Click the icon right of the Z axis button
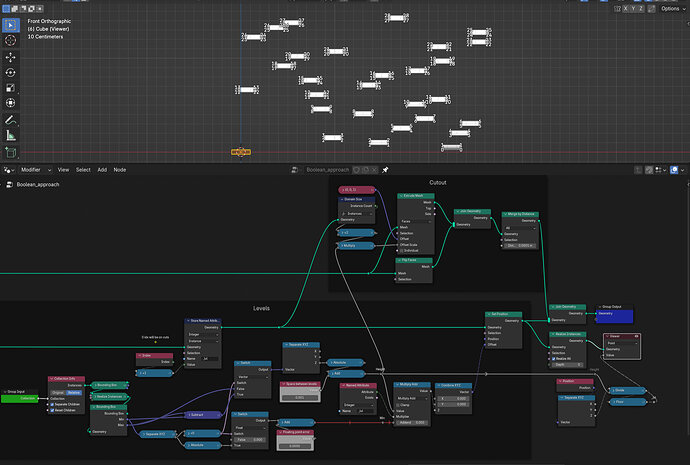690x465 pixels. pos(651,8)
